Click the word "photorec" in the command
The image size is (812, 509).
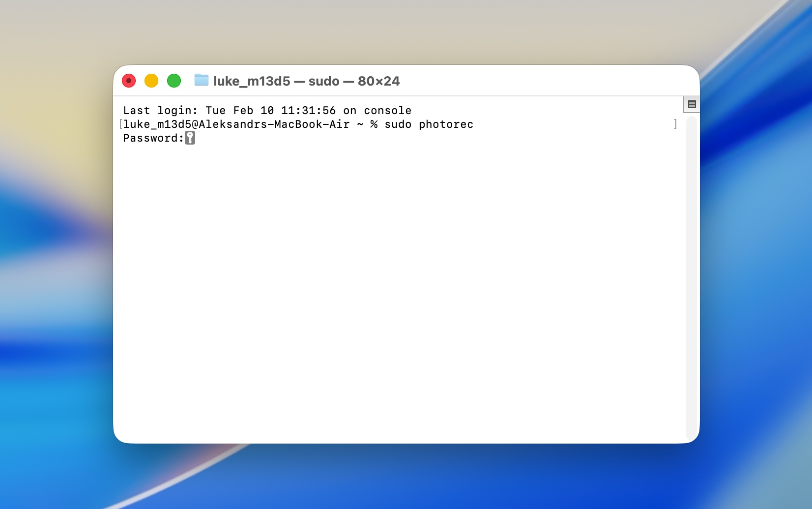(446, 124)
